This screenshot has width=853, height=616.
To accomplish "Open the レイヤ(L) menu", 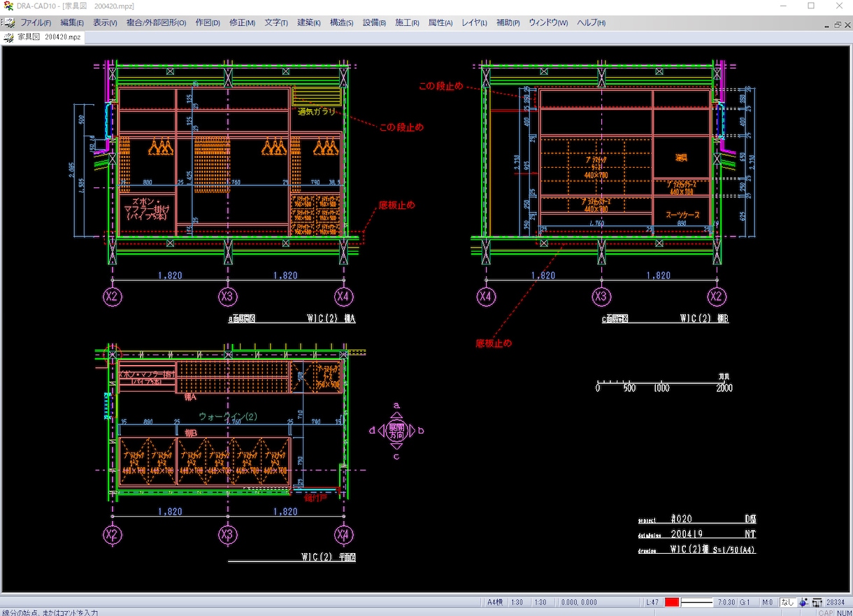I will (475, 22).
